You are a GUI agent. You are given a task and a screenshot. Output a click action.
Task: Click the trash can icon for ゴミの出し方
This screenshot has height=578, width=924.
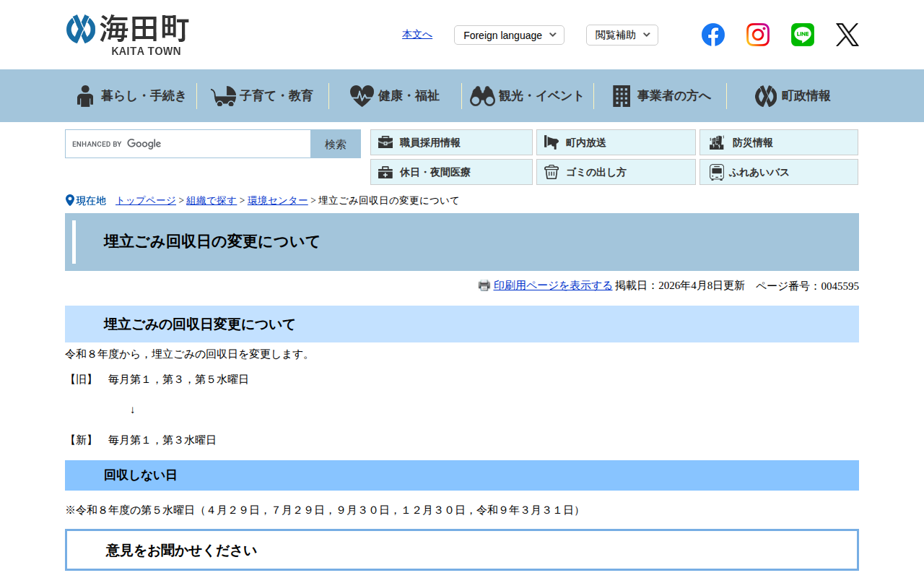pyautogui.click(x=552, y=172)
